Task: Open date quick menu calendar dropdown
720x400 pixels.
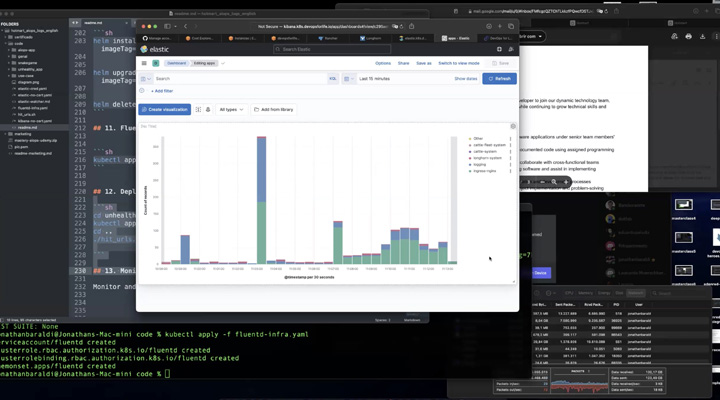Action: 349,79
